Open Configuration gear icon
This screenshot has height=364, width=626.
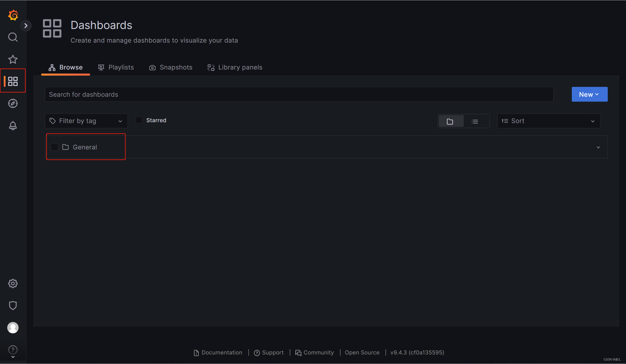[13, 283]
